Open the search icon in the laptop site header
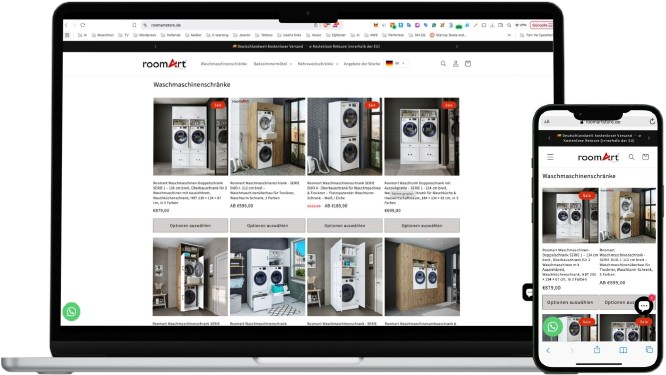The image size is (666, 375). pyautogui.click(x=443, y=64)
